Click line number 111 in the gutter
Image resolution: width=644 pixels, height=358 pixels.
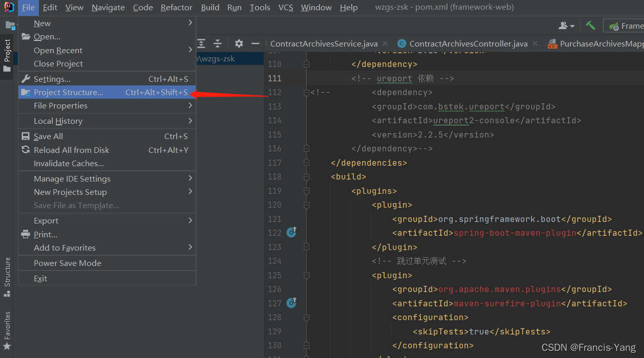(274, 78)
